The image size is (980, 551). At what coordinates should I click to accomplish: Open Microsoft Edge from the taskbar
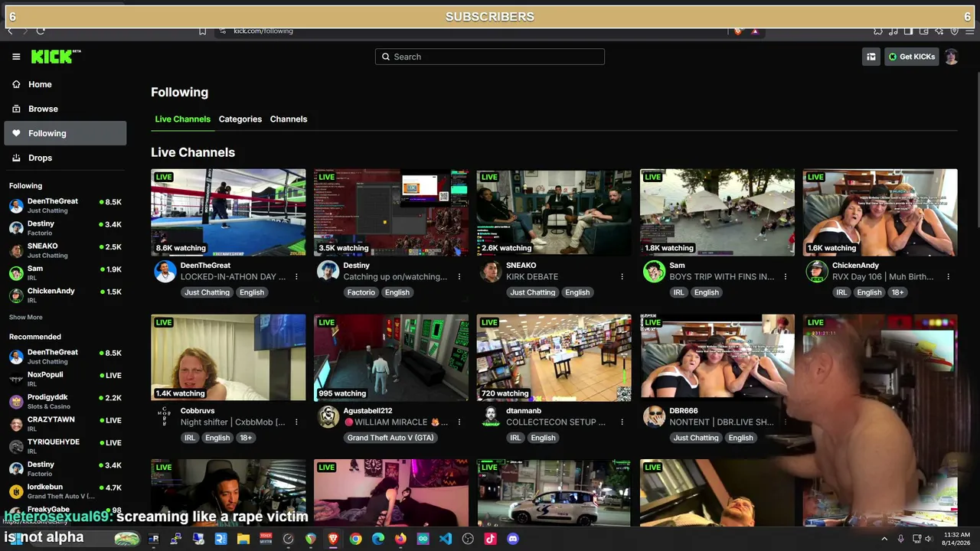pyautogui.click(x=378, y=539)
